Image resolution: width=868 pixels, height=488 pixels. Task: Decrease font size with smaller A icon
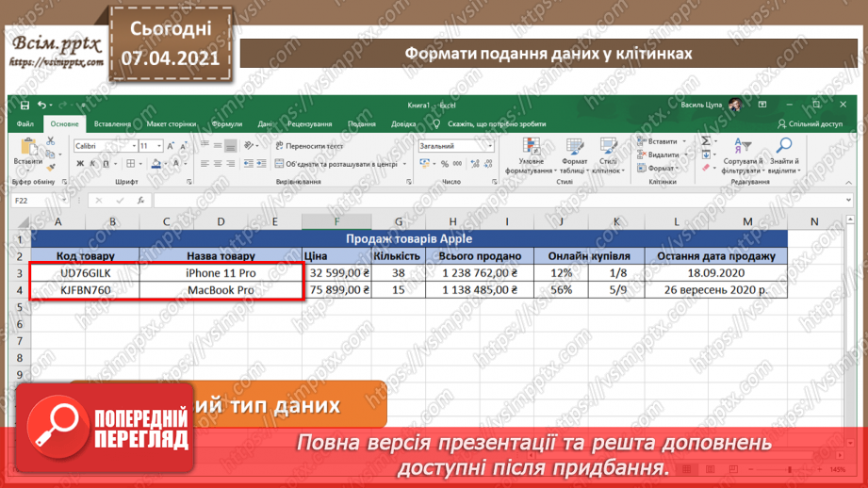pos(184,146)
